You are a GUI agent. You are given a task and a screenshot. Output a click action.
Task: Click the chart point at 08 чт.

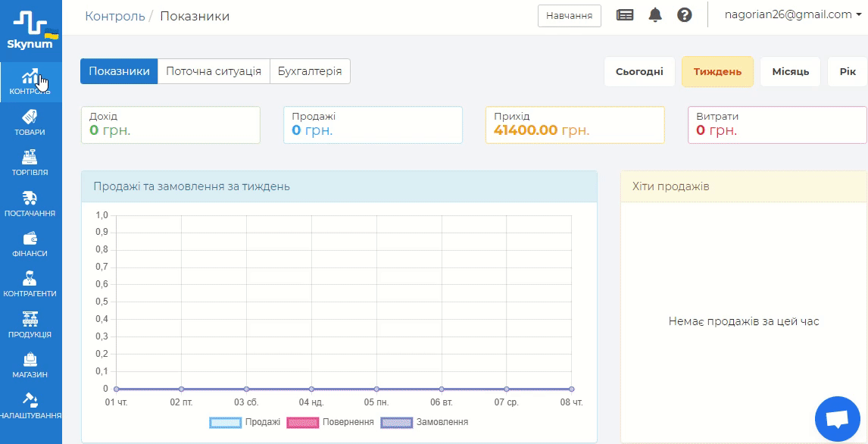572,389
